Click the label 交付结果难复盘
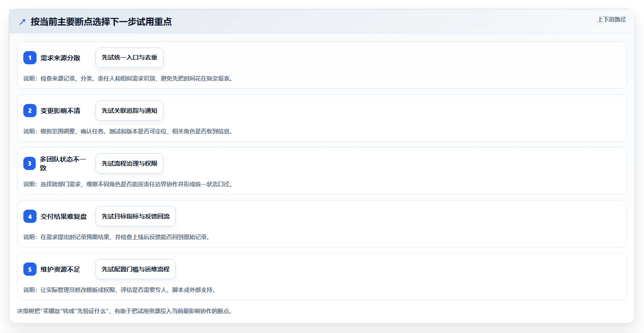This screenshot has height=333, width=644. coord(63,216)
